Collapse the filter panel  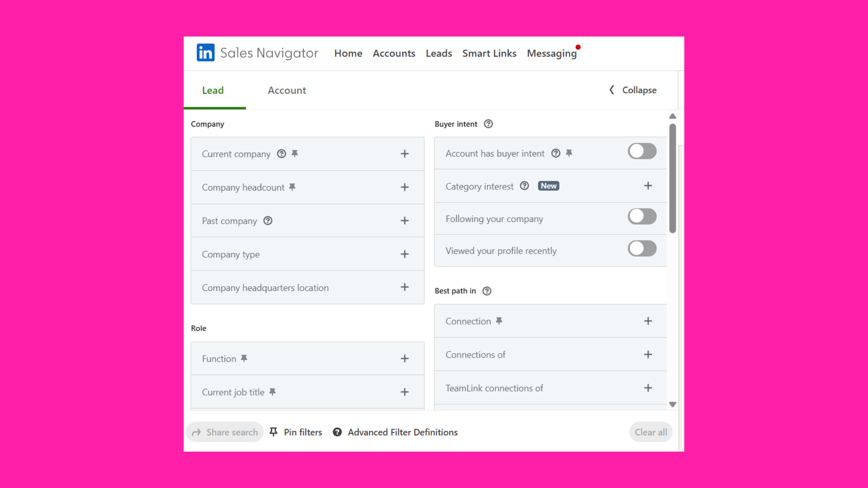click(633, 90)
